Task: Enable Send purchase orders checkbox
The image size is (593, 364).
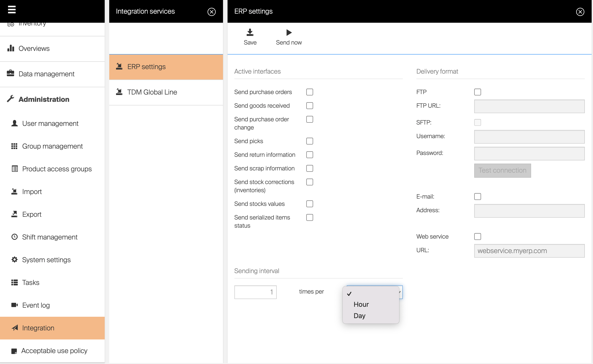Action: pyautogui.click(x=309, y=92)
